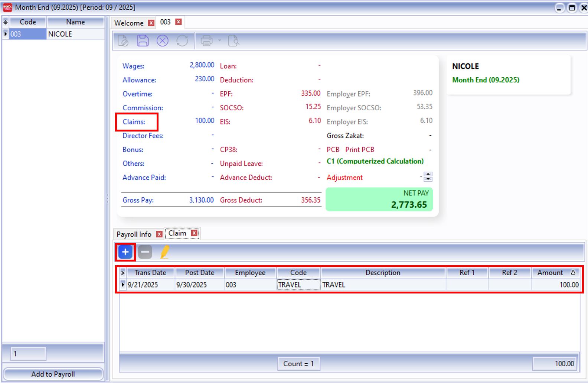This screenshot has height=383, width=588.
Task: Click the PCB link
Action: point(333,150)
